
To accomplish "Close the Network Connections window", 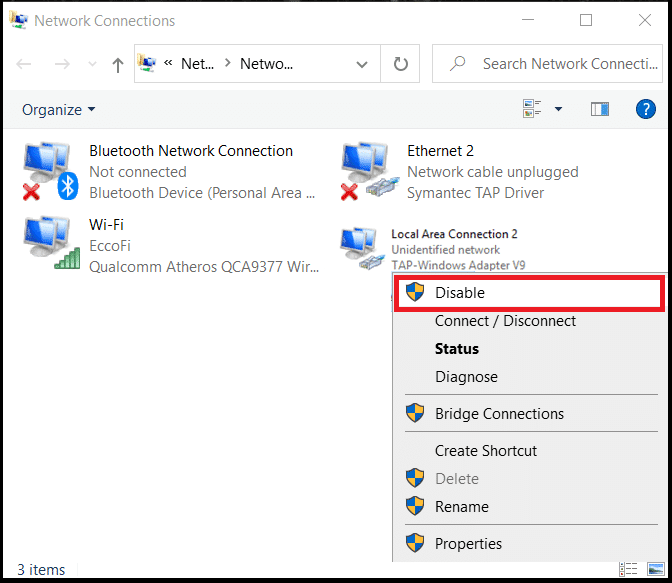I will click(645, 20).
